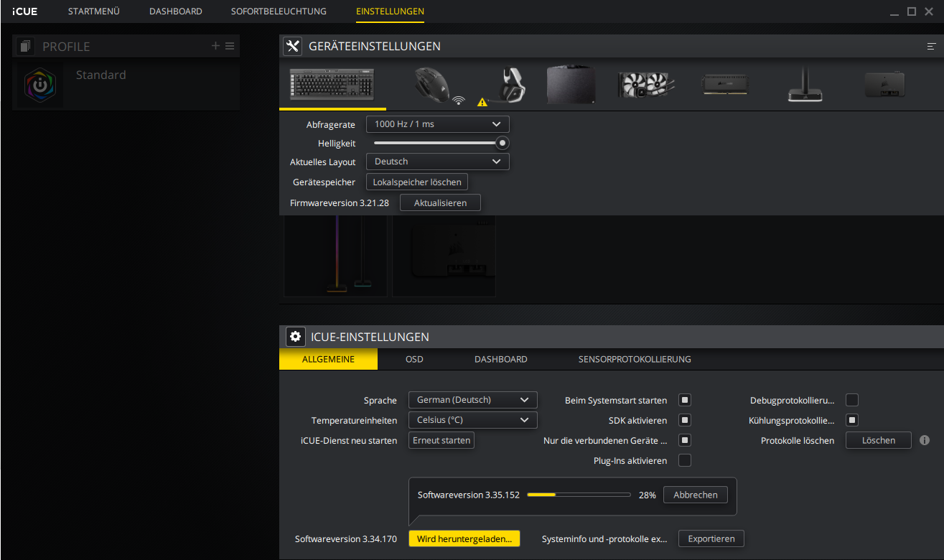Click the Gerätespeicher label

pyautogui.click(x=324, y=182)
